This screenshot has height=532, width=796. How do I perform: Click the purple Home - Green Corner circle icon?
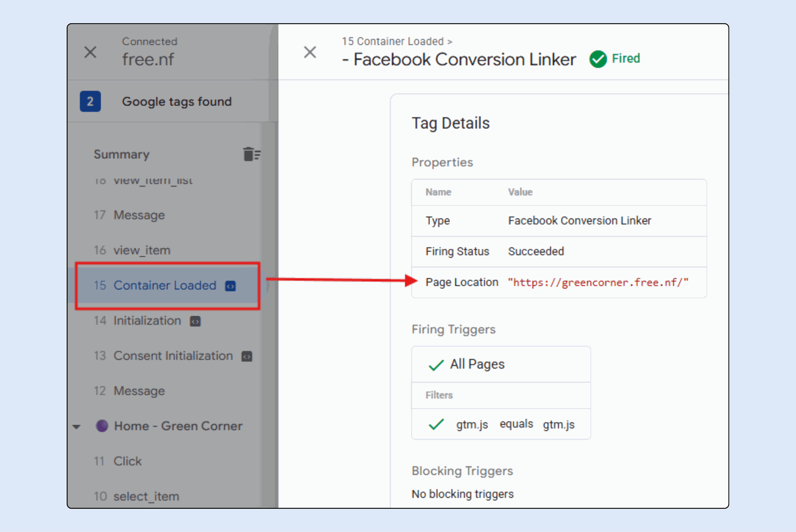(102, 426)
